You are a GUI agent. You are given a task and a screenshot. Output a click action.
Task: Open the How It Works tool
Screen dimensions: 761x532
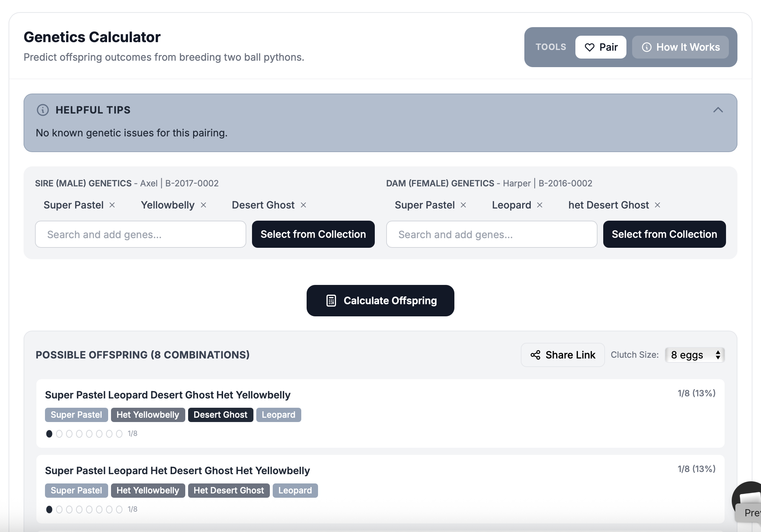pos(680,47)
